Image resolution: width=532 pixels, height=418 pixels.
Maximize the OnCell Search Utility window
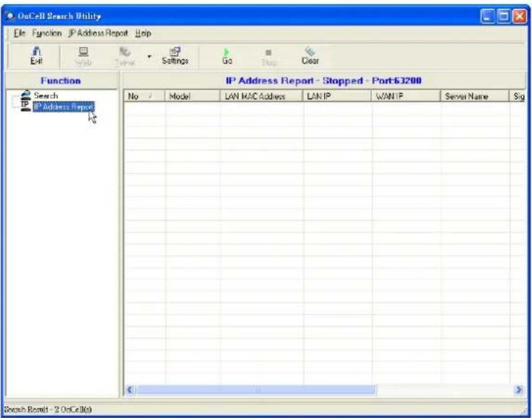504,16
